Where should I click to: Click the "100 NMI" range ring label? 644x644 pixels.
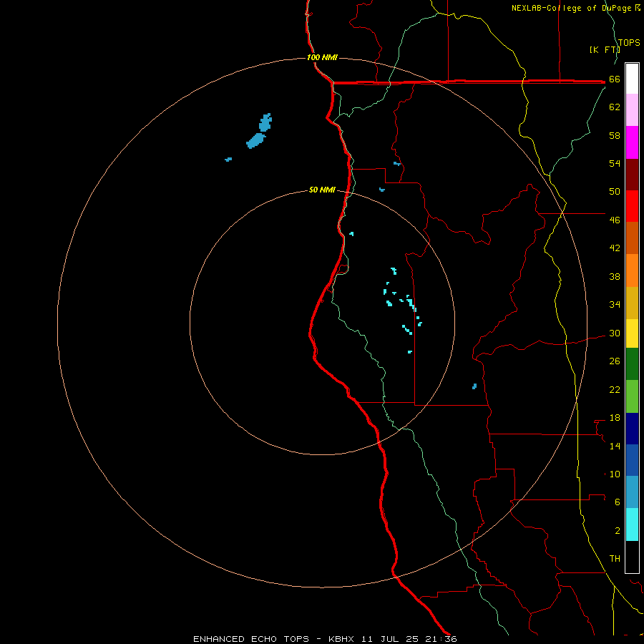point(322,57)
